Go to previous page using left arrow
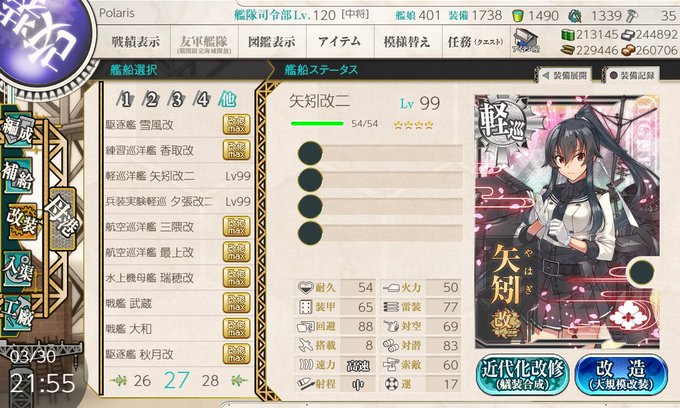 (x=118, y=381)
